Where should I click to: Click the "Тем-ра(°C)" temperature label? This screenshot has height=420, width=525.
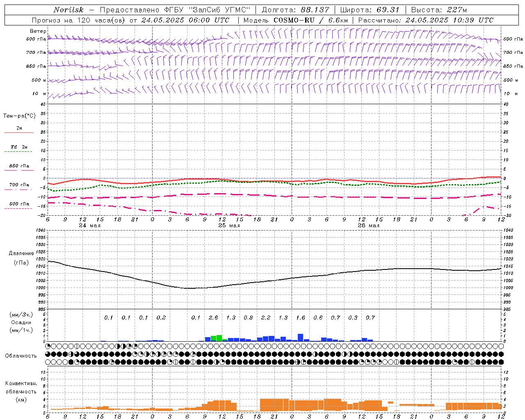pyautogui.click(x=19, y=116)
